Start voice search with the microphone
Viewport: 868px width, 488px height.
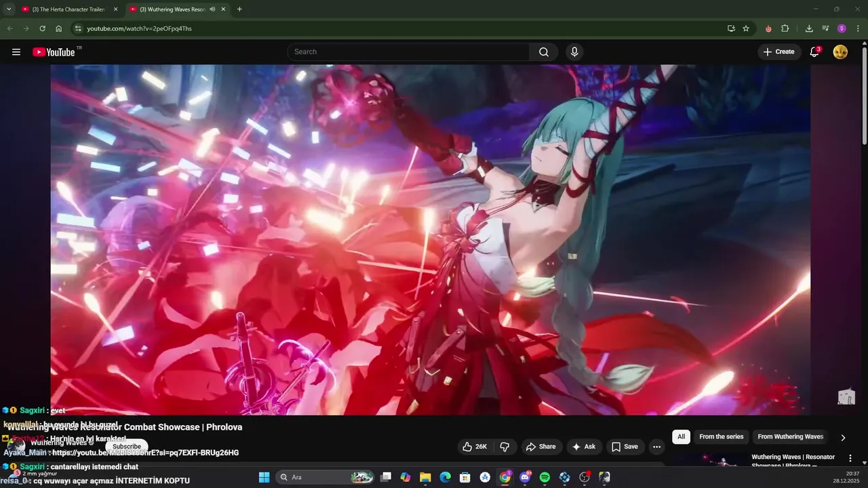pos(574,52)
